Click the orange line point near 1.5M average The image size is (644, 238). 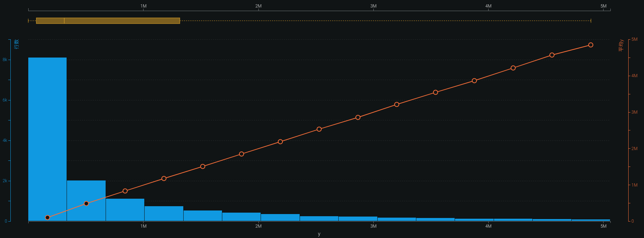[203, 167]
